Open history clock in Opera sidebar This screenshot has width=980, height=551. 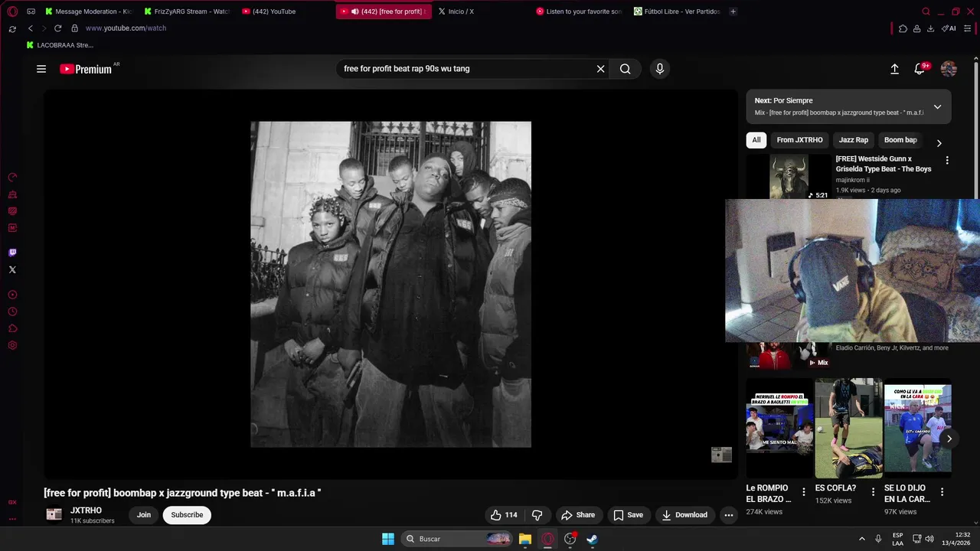tap(12, 311)
